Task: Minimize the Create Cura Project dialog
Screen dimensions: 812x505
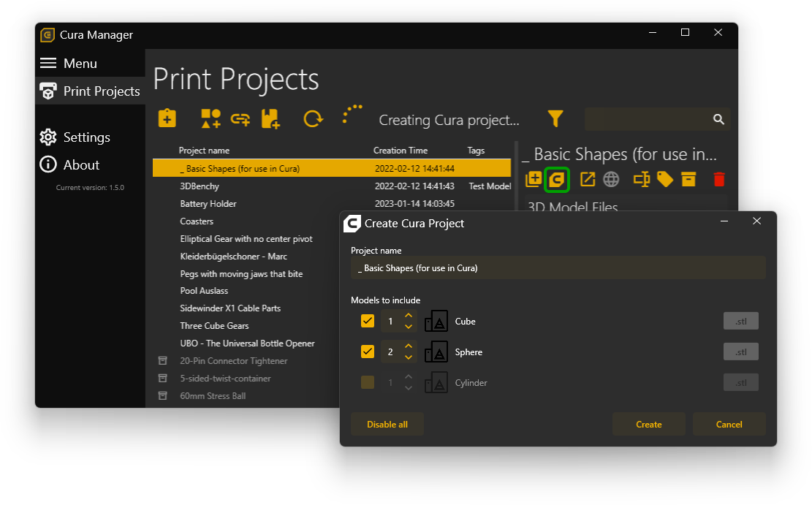Action: pos(724,221)
